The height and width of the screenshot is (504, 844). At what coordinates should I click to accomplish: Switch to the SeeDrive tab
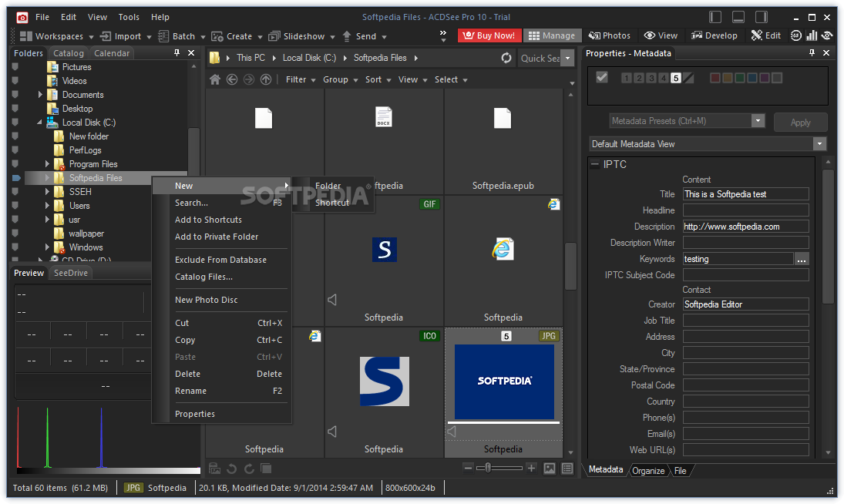click(70, 273)
